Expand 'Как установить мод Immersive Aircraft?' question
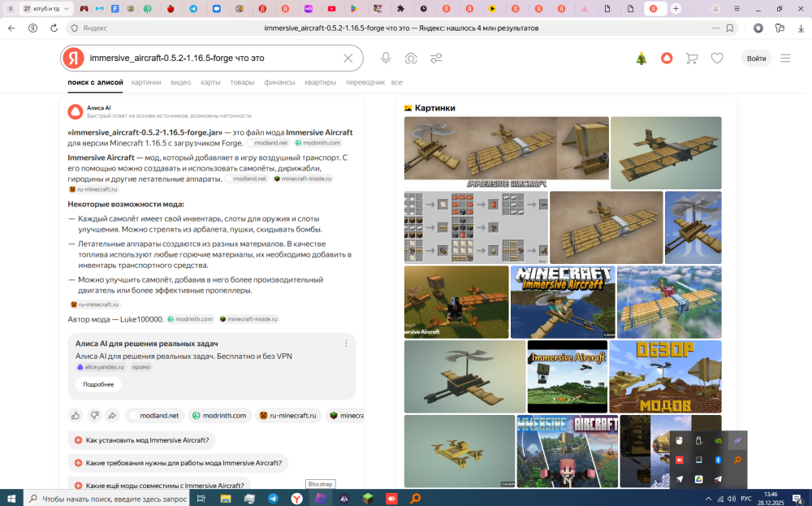The height and width of the screenshot is (506, 812). 141,440
